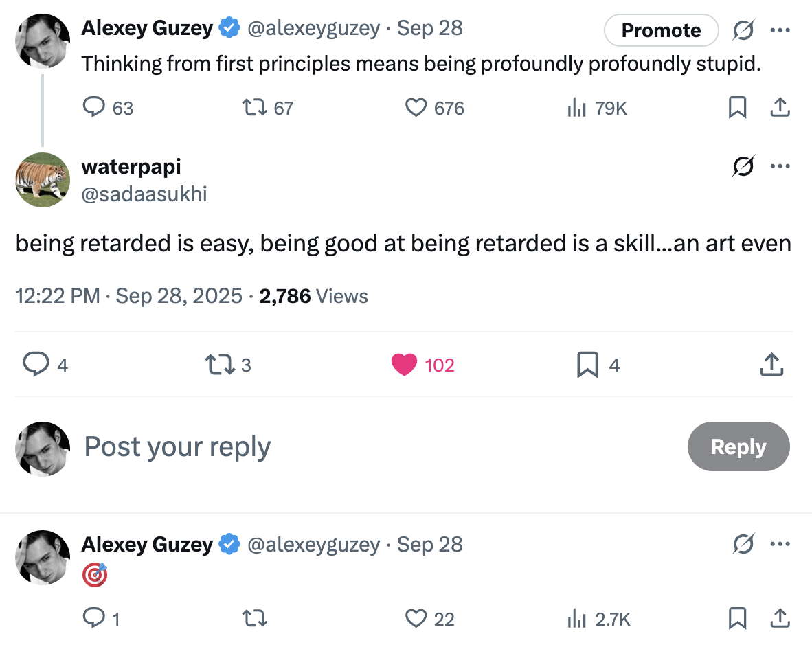The width and height of the screenshot is (812, 647).
Task: Open waterpapi's tiger profile picture
Action: point(43,180)
